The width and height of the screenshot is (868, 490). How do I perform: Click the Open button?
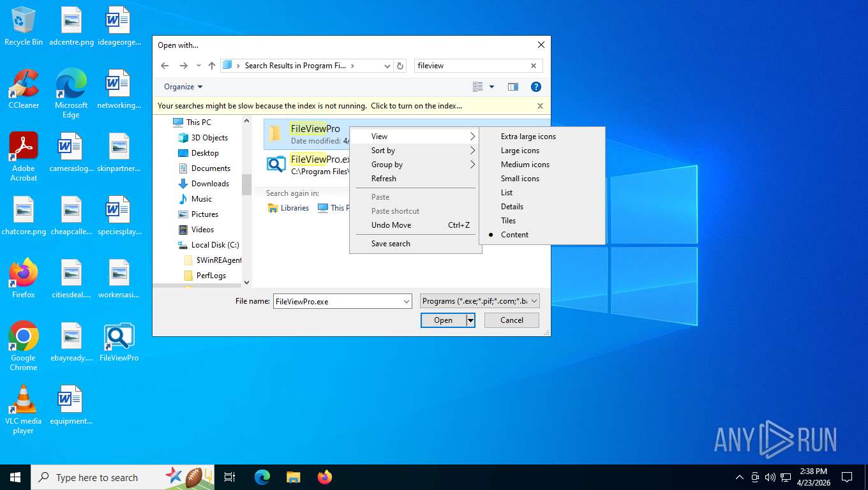click(x=443, y=320)
